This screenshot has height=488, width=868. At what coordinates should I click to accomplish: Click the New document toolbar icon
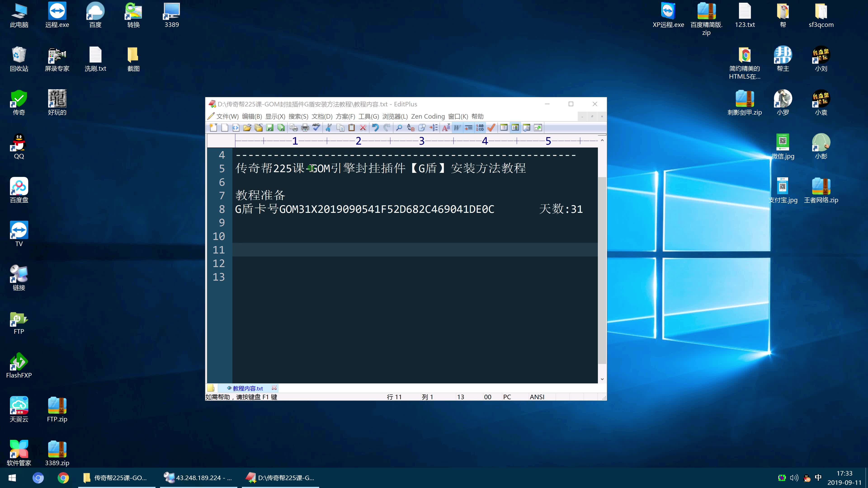pos(213,128)
